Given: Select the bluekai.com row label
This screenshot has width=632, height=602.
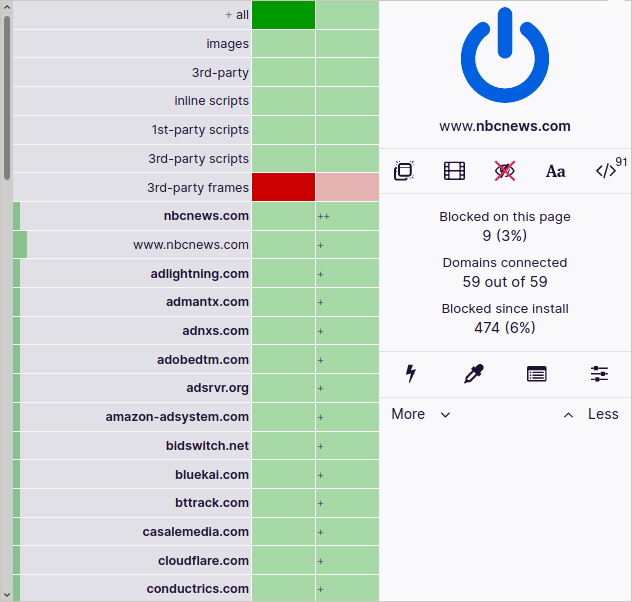Looking at the screenshot, I should pyautogui.click(x=132, y=475).
